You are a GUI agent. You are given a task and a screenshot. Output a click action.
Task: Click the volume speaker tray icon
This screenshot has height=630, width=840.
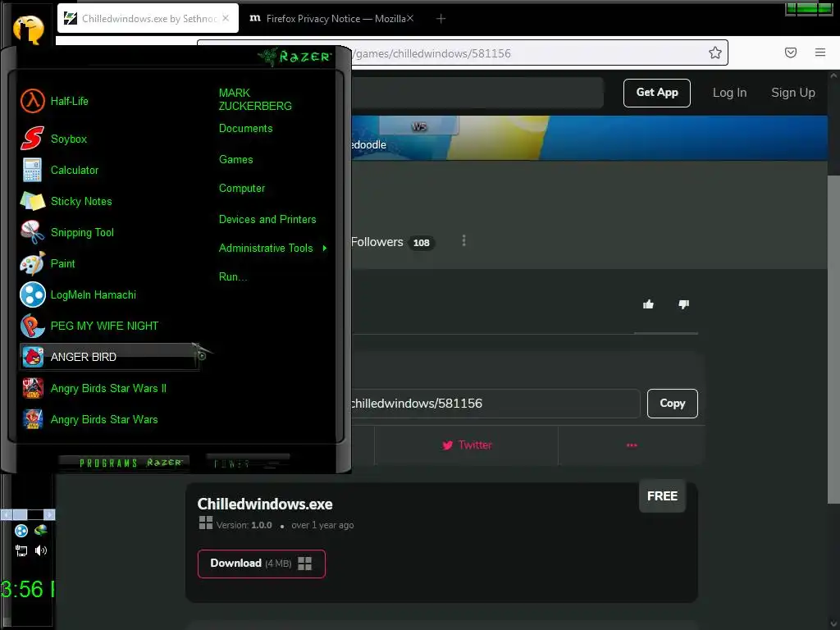(x=41, y=550)
